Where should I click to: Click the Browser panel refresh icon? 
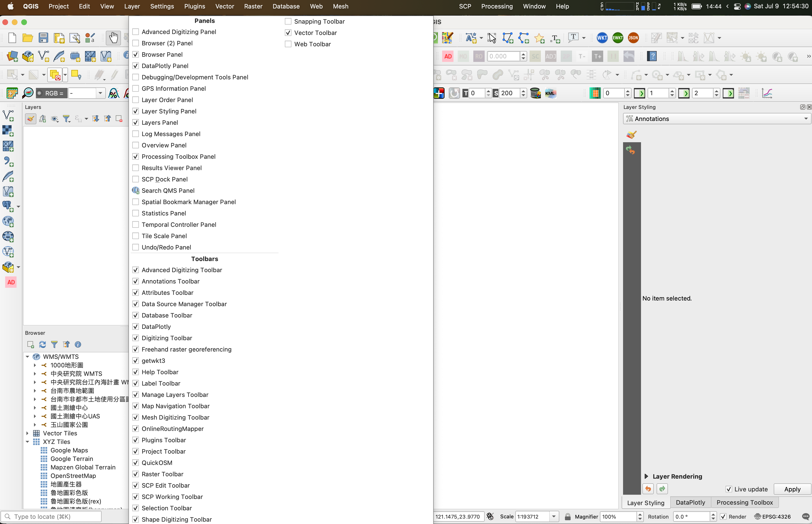point(42,345)
